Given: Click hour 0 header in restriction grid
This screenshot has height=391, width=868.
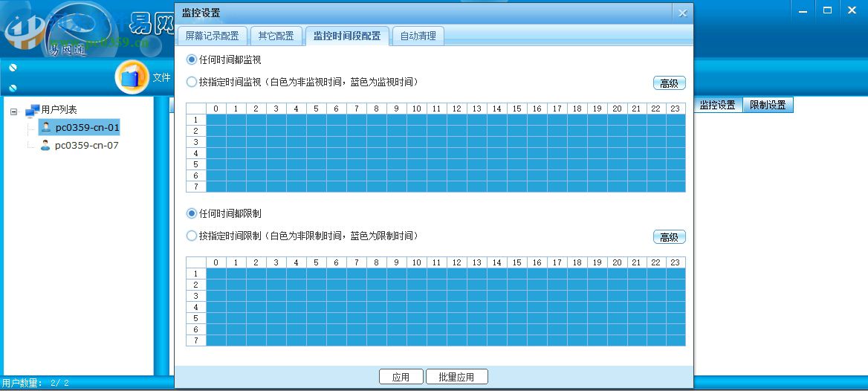Looking at the screenshot, I should [x=216, y=262].
